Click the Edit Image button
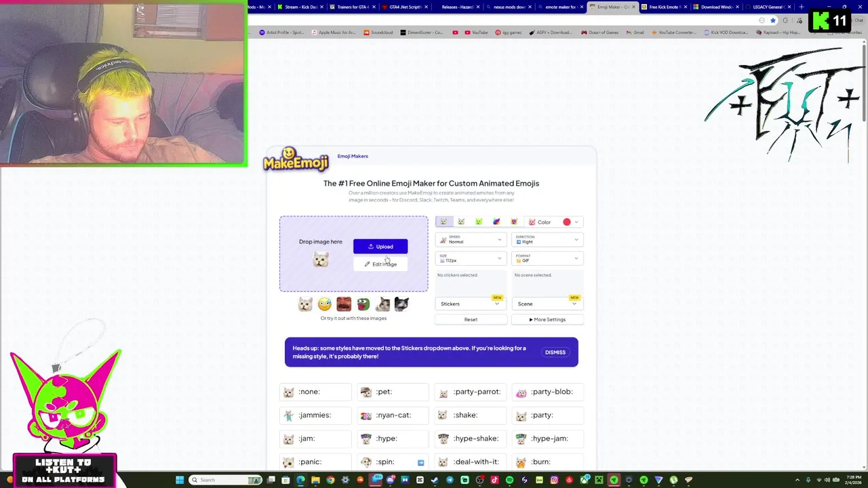 pyautogui.click(x=380, y=264)
